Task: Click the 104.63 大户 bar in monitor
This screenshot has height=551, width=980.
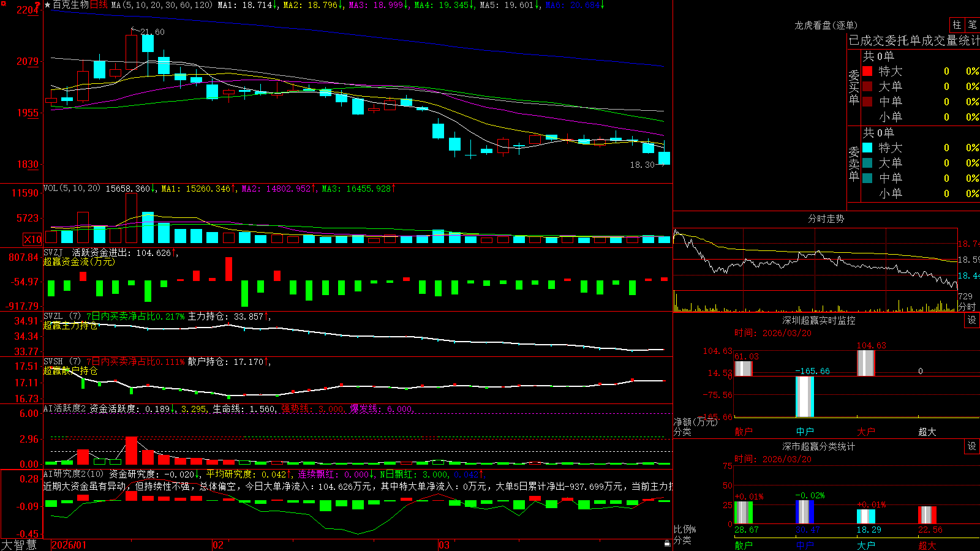Action: pyautogui.click(x=865, y=362)
